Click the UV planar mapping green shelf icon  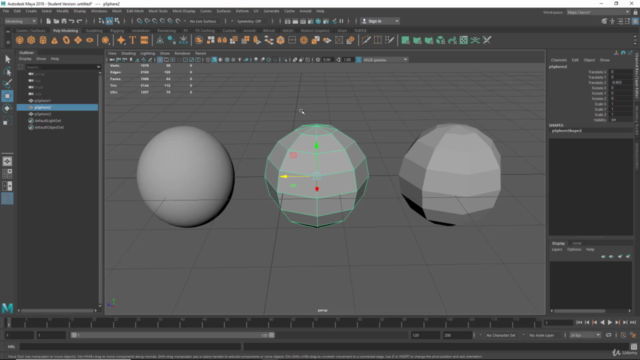pyautogui.click(x=405, y=40)
